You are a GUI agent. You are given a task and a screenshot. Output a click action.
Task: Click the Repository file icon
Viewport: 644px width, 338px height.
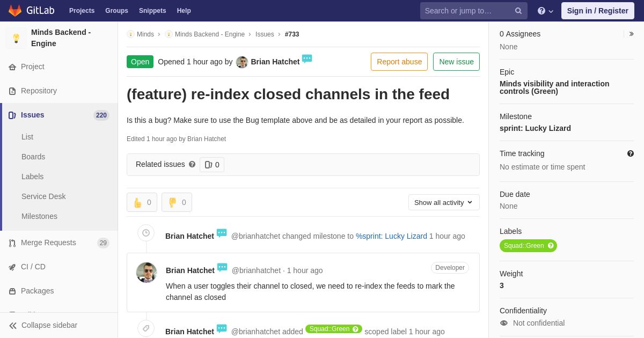(12, 91)
